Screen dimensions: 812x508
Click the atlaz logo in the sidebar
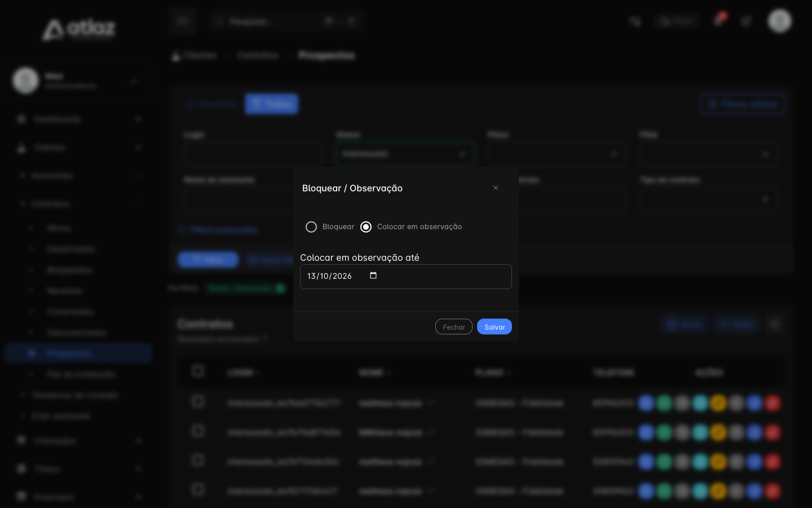79,29
